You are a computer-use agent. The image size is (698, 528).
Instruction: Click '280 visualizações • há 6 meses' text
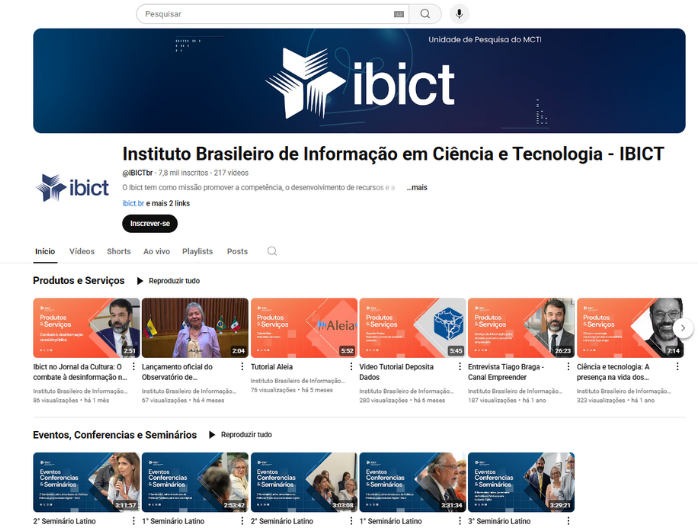(x=402, y=400)
